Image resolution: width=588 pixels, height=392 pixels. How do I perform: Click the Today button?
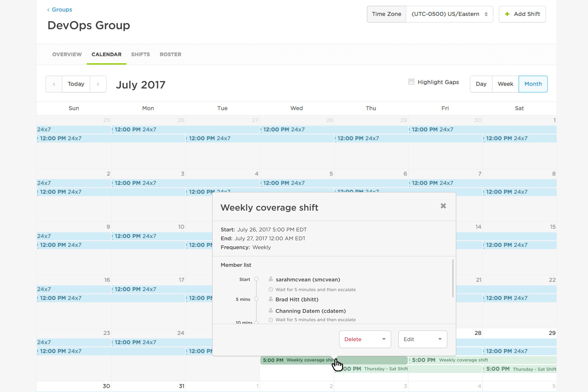(x=76, y=84)
